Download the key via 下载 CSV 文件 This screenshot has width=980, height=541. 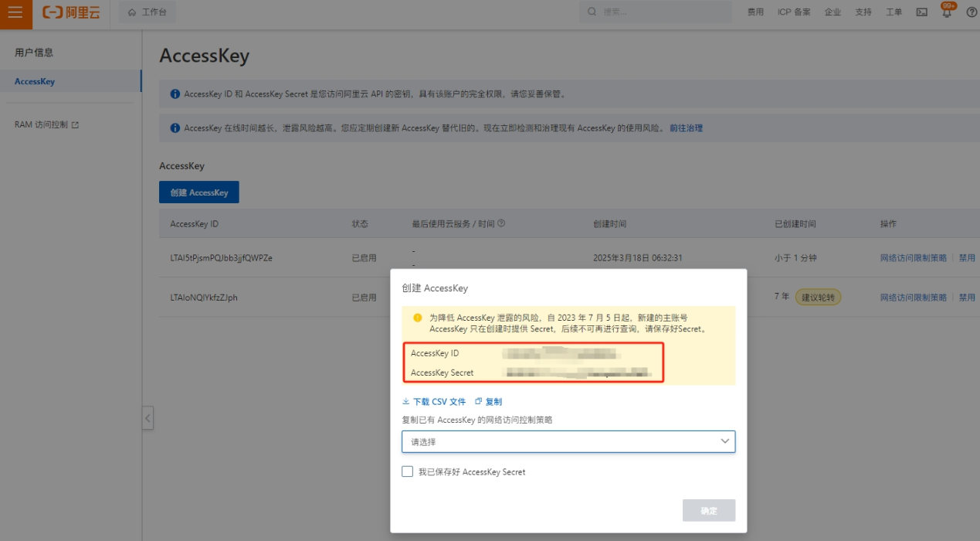click(x=434, y=402)
